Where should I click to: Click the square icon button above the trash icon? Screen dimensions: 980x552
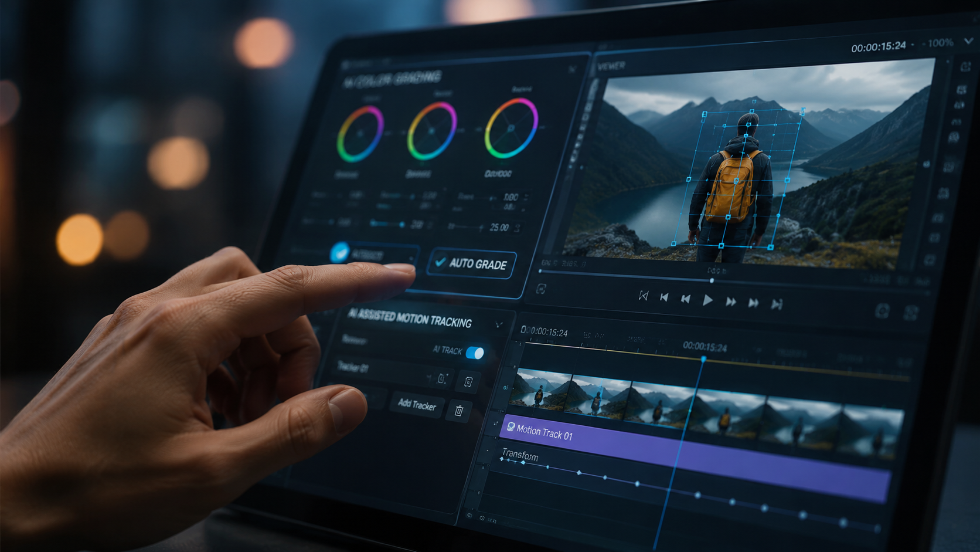click(468, 382)
